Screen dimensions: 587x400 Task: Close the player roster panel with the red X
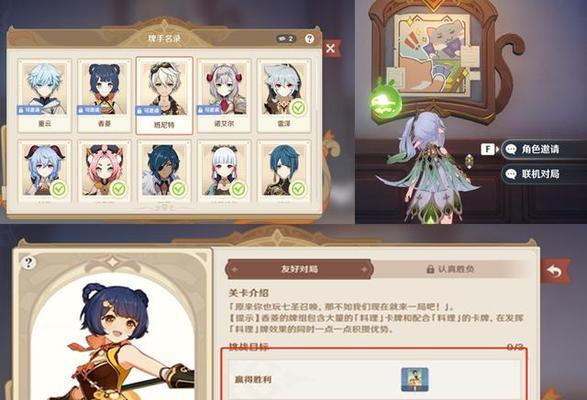click(331, 48)
